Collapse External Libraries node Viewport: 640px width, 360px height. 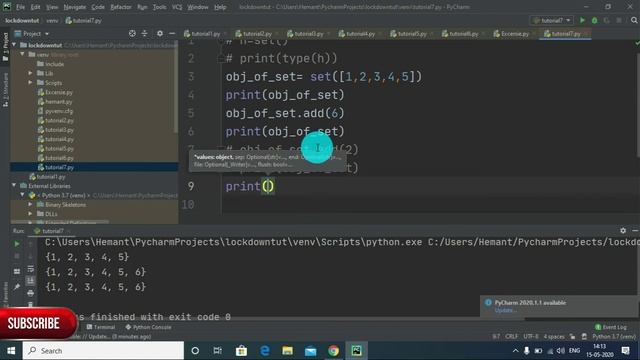tap(14, 186)
